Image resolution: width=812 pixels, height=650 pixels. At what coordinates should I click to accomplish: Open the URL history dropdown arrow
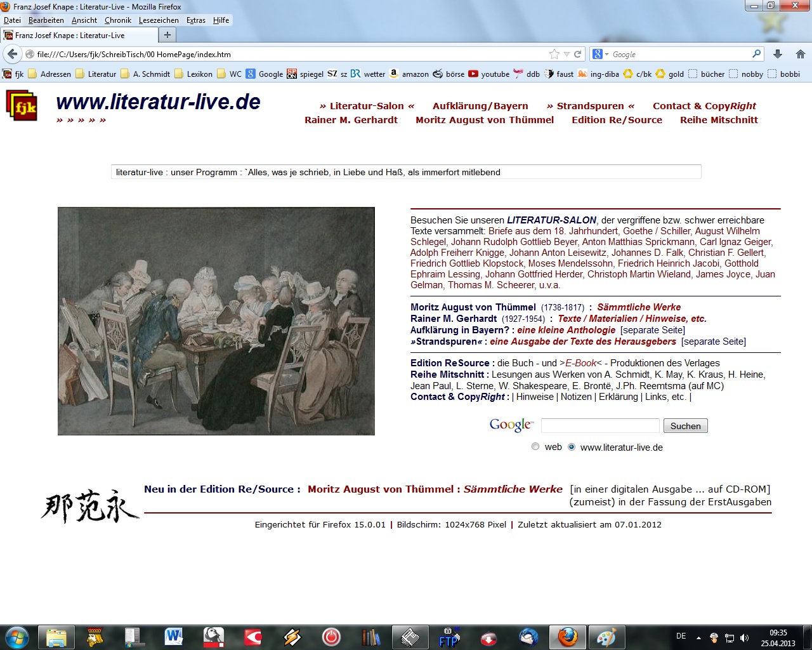coord(566,54)
